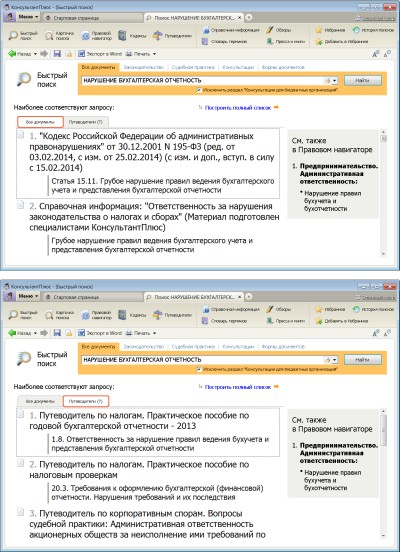Toggle Исключить раздел checkbox in lower window
Image resolution: width=400 pixels, height=552 pixels.
click(x=199, y=370)
